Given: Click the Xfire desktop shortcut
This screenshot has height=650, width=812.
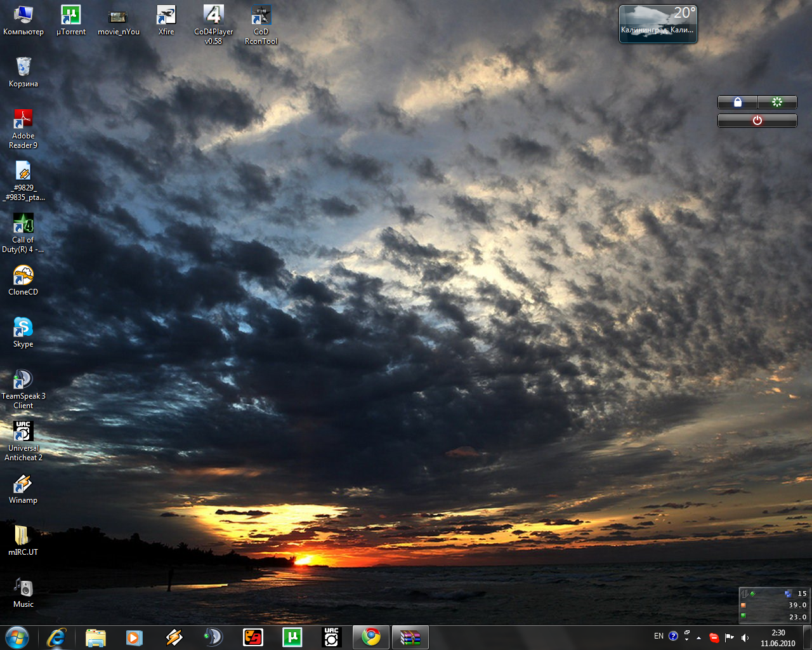Looking at the screenshot, I should click(x=166, y=20).
